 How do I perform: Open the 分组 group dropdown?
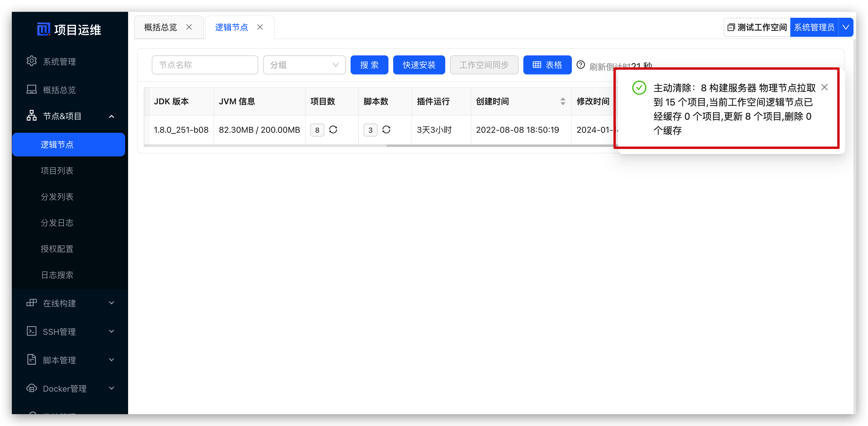[304, 65]
